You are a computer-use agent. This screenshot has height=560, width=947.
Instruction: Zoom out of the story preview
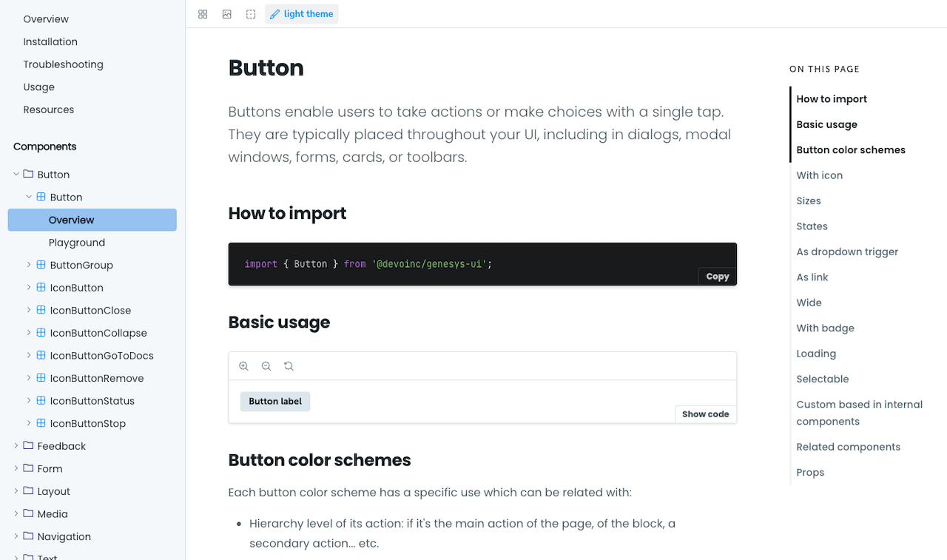coord(266,365)
